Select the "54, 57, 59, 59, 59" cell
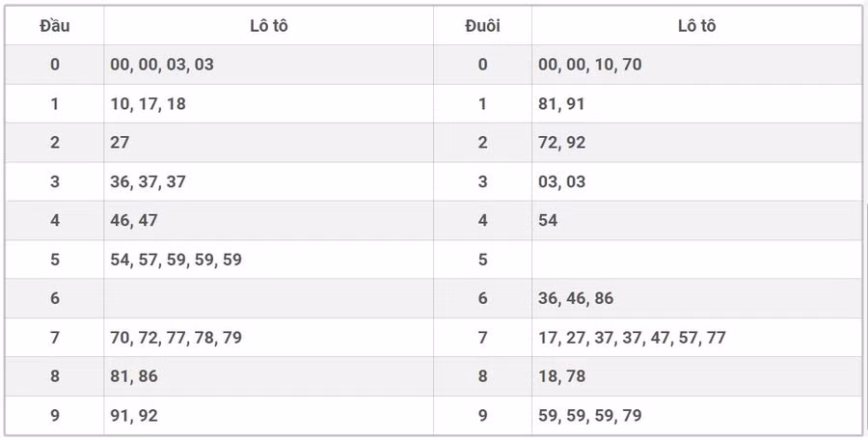The height and width of the screenshot is (440, 868). (x=176, y=260)
